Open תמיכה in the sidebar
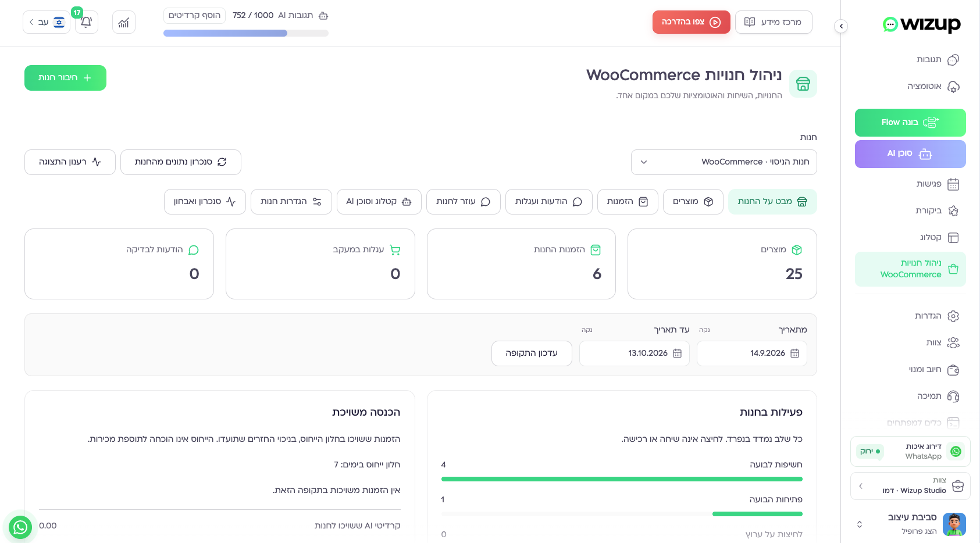Screen dimensions: 980x543 pos(910,396)
